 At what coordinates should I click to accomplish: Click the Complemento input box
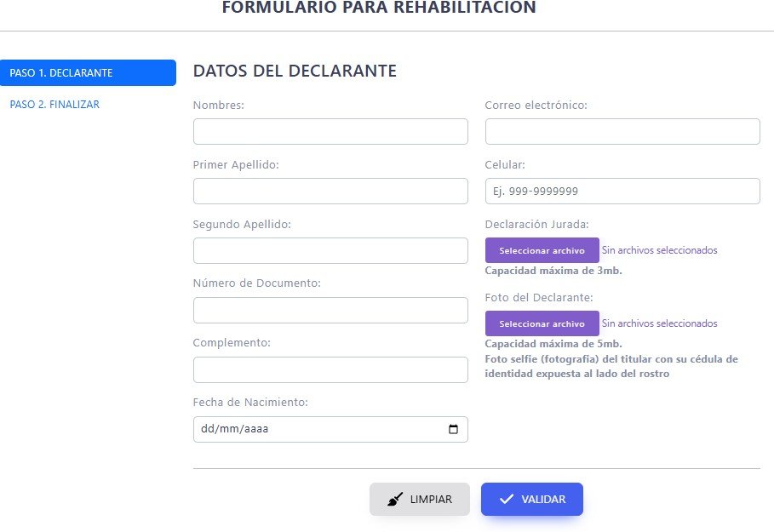point(330,370)
